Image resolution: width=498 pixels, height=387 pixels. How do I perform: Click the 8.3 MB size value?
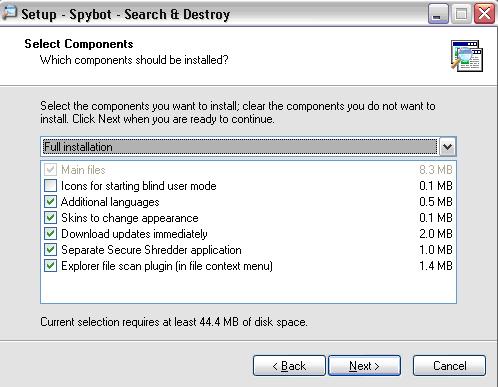(x=436, y=170)
